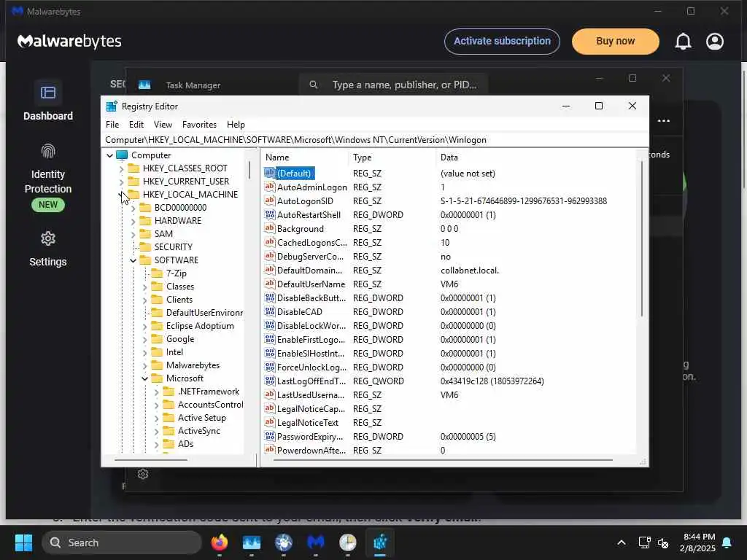The width and height of the screenshot is (747, 560).
Task: Open the Registry Editor File menu
Action: [112, 125]
